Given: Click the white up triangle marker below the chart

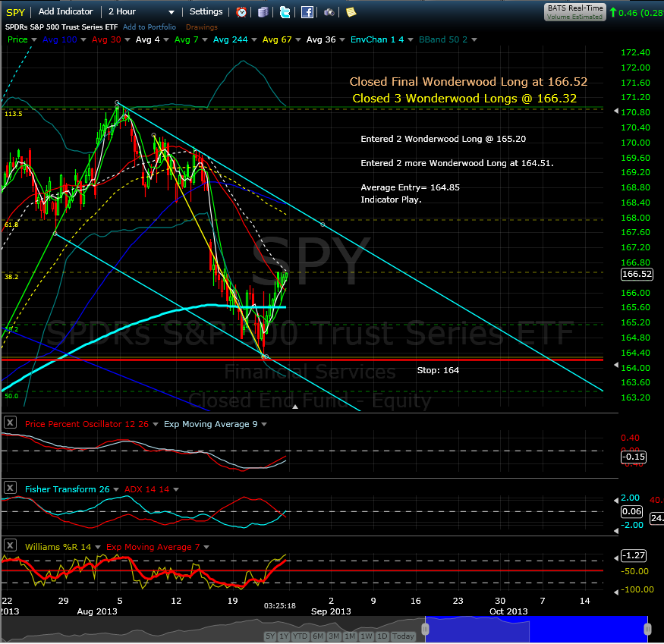Looking at the screenshot, I should coord(295,407).
